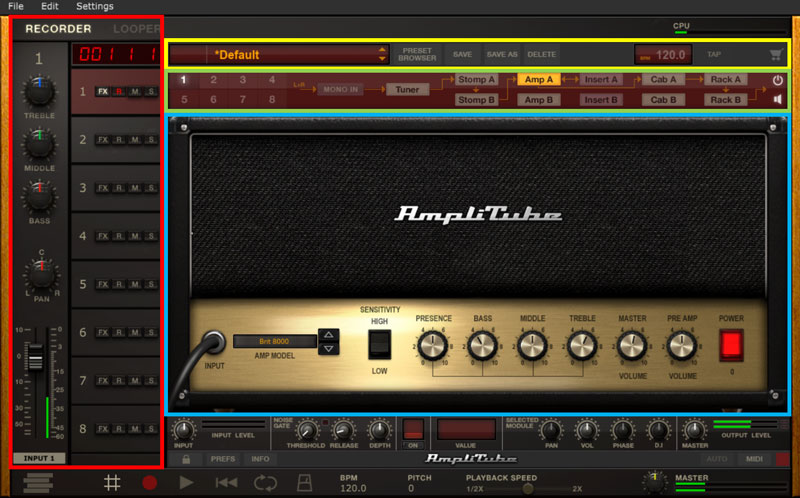Image resolution: width=800 pixels, height=498 pixels.
Task: Click the SAVE AS preset button
Action: coord(502,55)
